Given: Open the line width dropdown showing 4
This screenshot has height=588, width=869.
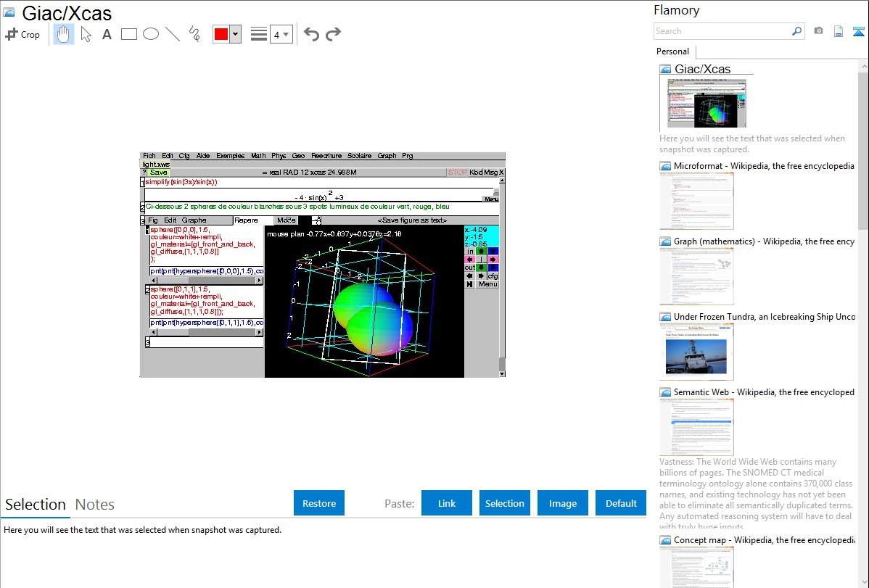Looking at the screenshot, I should [x=281, y=34].
